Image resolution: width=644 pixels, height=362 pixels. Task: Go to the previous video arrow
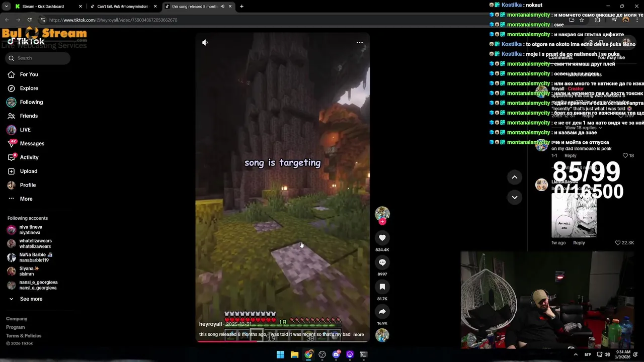pos(515,177)
